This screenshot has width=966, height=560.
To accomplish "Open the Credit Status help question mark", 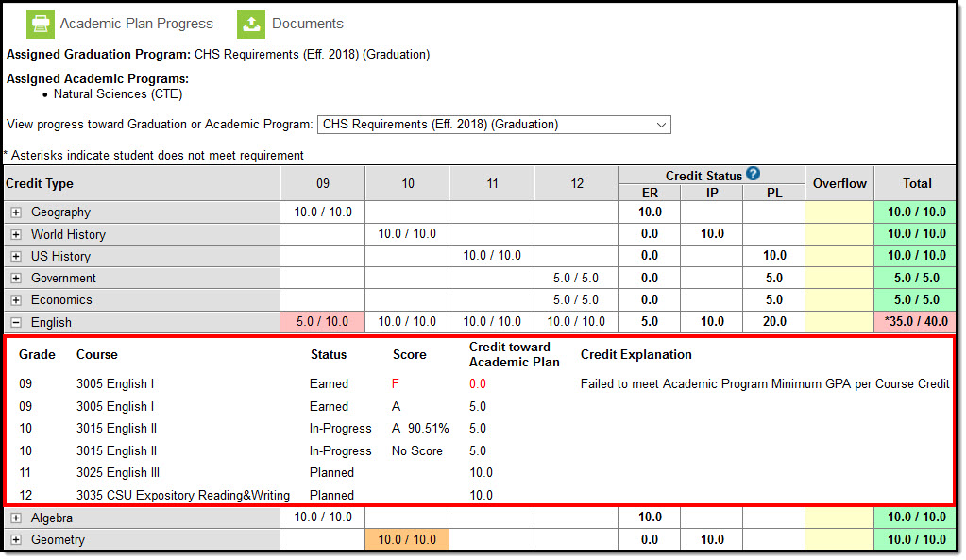I will [x=752, y=173].
